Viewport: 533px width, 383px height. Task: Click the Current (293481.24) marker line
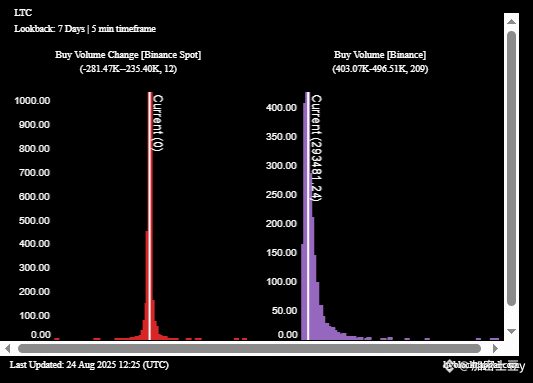pos(308,215)
